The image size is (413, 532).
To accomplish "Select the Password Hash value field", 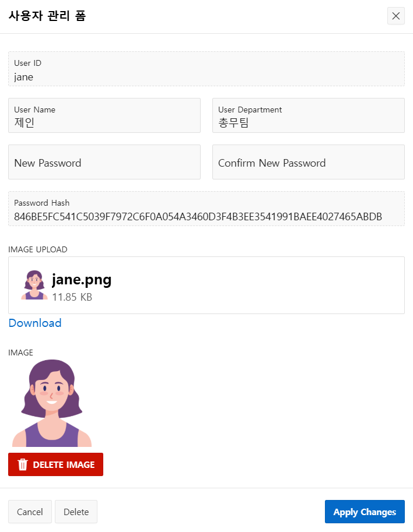I will [x=206, y=209].
